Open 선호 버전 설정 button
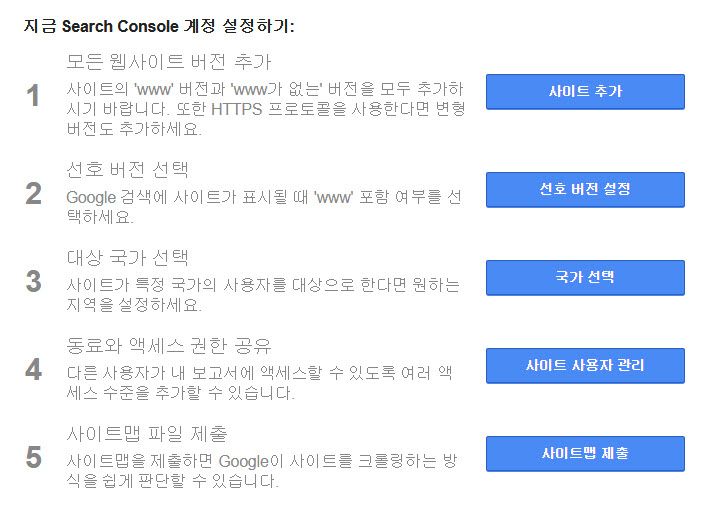713x514 pixels. [585, 190]
